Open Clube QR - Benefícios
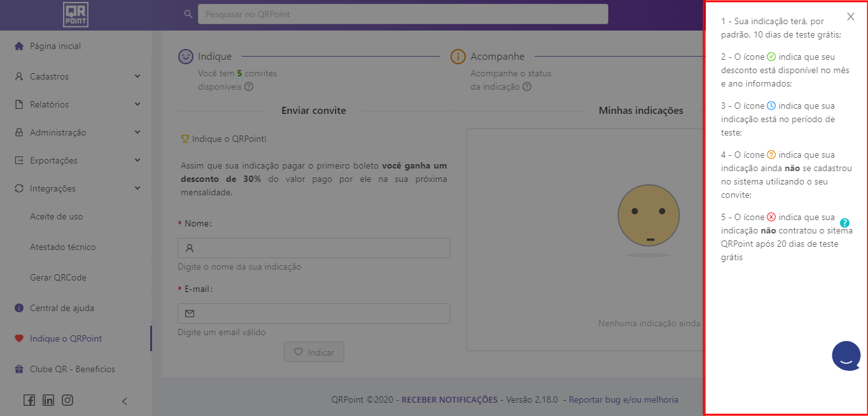This screenshot has width=868, height=416. click(x=72, y=369)
